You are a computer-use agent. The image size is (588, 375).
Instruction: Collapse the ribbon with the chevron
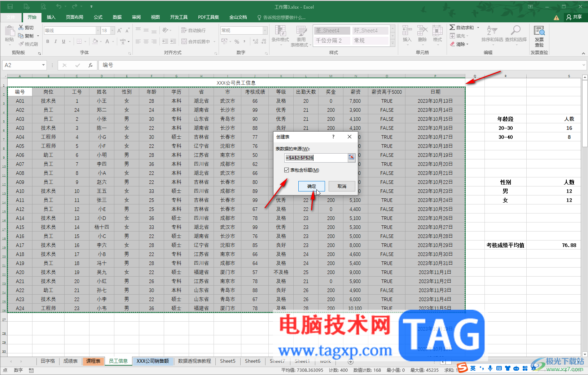pos(583,53)
